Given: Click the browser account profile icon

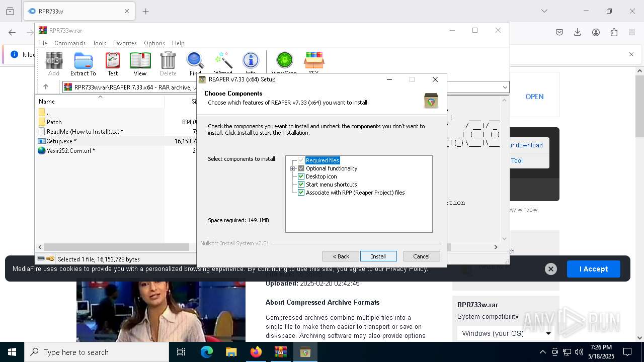Looking at the screenshot, I should (596, 32).
